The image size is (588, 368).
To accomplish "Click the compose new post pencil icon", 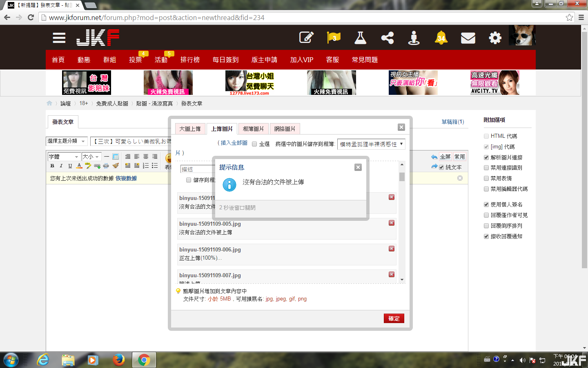I will 306,38.
